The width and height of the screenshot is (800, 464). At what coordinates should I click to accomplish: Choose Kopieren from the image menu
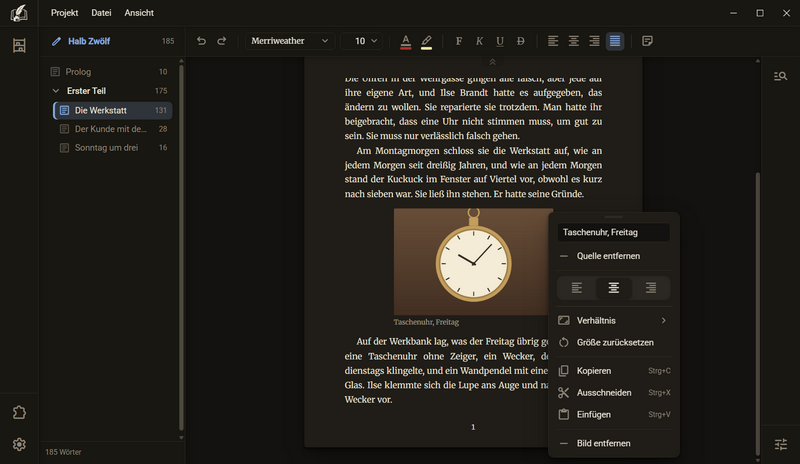pyautogui.click(x=614, y=371)
